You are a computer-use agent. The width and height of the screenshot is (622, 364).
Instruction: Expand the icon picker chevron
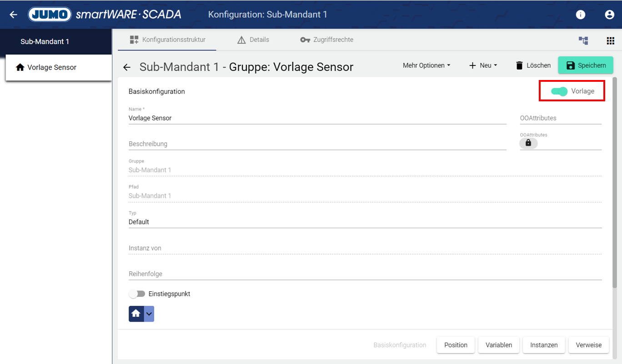pyautogui.click(x=149, y=314)
